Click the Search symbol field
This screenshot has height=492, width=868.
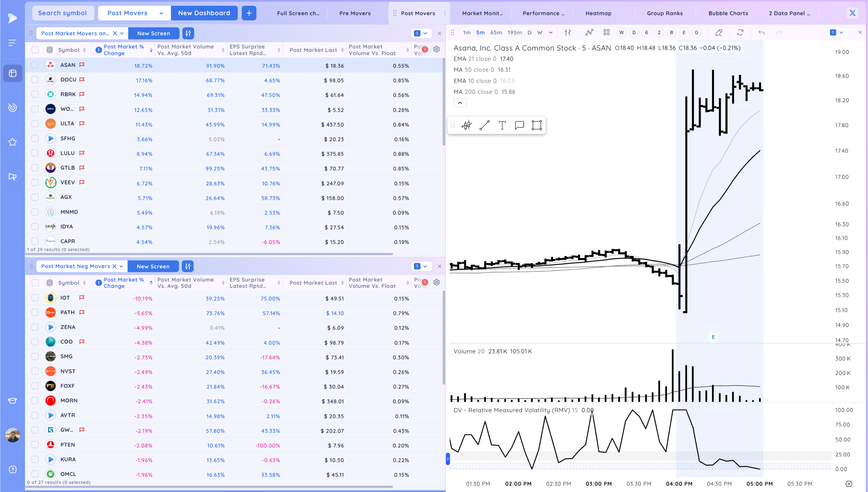tap(63, 13)
